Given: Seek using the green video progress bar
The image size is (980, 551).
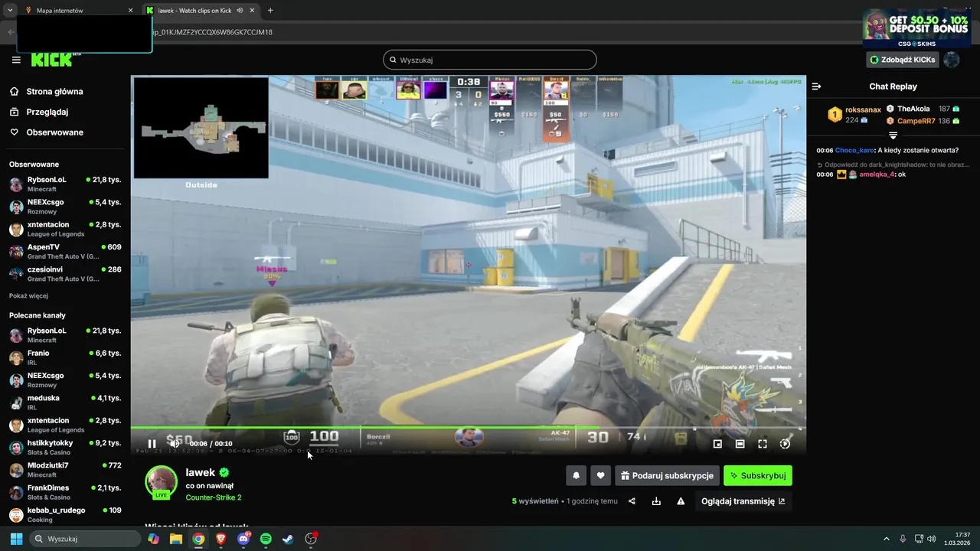Looking at the screenshot, I should tap(468, 428).
